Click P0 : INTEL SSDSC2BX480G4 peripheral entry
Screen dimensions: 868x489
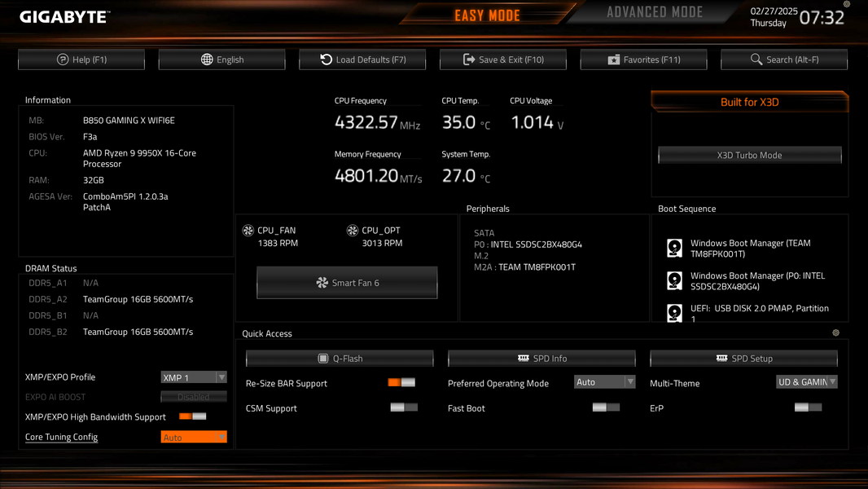pyautogui.click(x=528, y=244)
